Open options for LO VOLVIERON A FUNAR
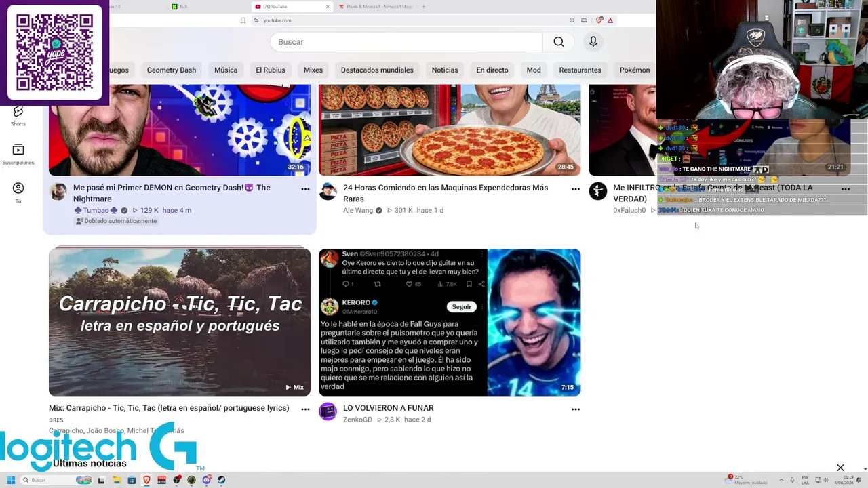 (576, 409)
